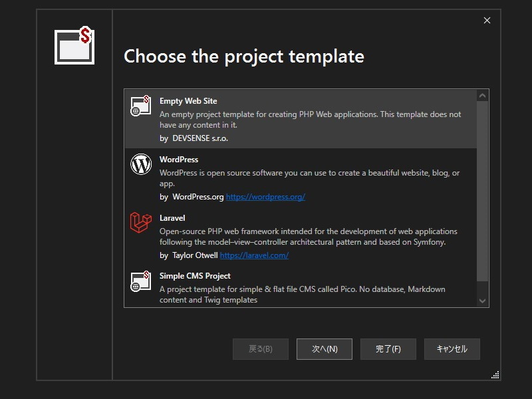Click the 戻る(B) back button
The height and width of the screenshot is (399, 532).
[x=261, y=349]
